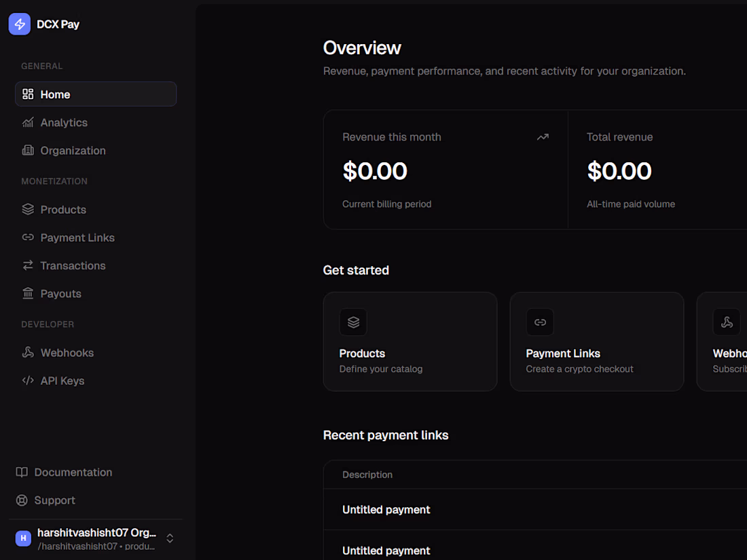Click 'Current billing period' text

click(x=387, y=204)
